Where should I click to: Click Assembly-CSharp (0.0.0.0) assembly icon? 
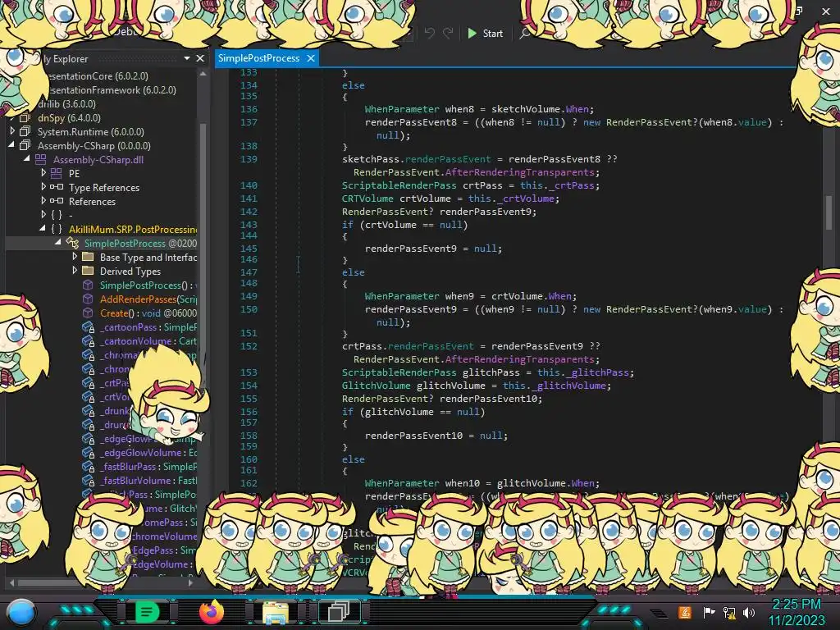[x=25, y=145]
